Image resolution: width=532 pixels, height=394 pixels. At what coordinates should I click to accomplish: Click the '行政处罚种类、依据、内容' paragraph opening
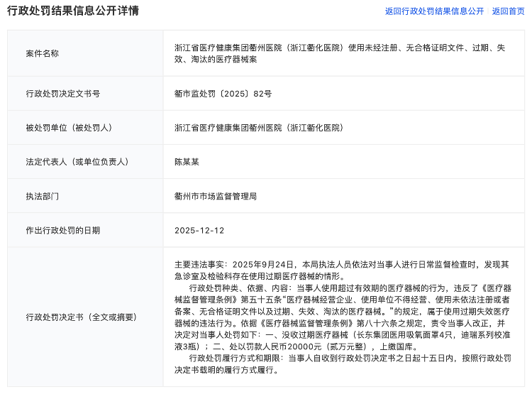(241, 288)
